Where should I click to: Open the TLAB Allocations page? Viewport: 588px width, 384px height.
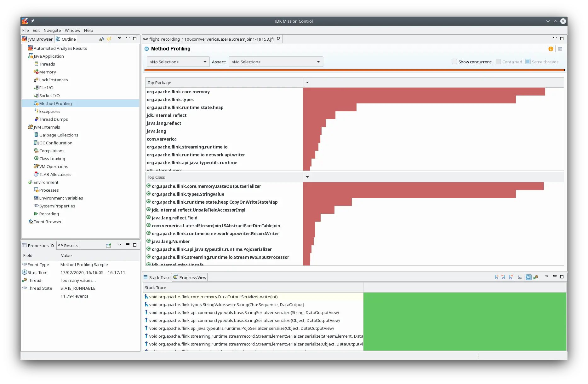coord(55,174)
